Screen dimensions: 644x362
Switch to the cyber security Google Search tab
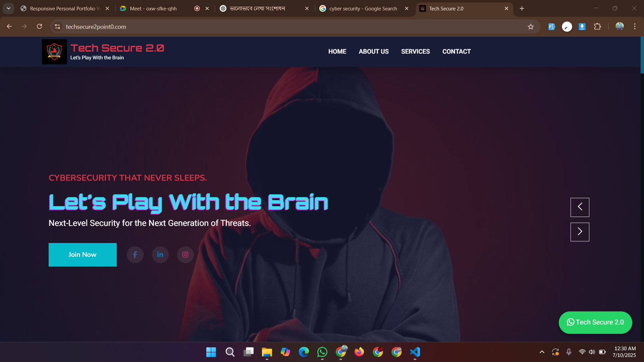pos(363,9)
